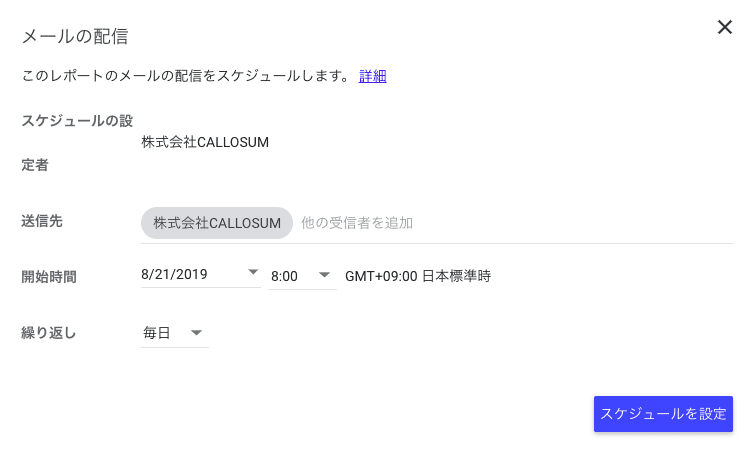This screenshot has height=457, width=753.
Task: Click the メールの配信 dialog title
Action: (x=75, y=36)
